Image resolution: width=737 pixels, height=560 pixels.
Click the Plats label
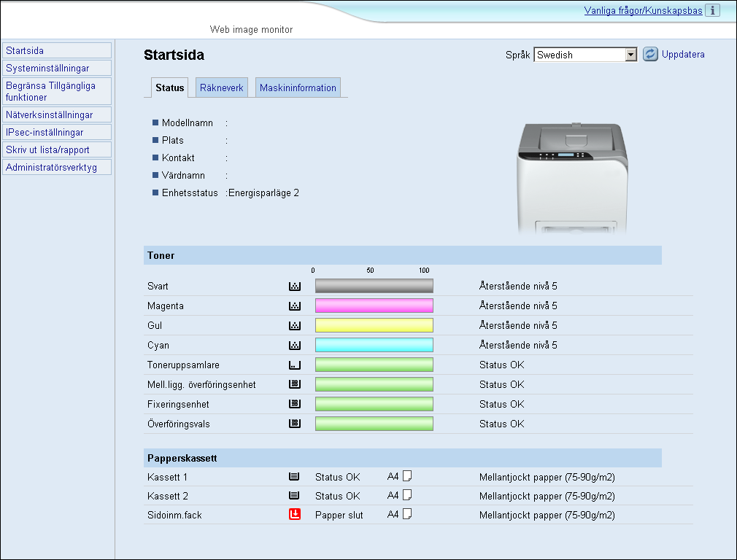click(172, 141)
